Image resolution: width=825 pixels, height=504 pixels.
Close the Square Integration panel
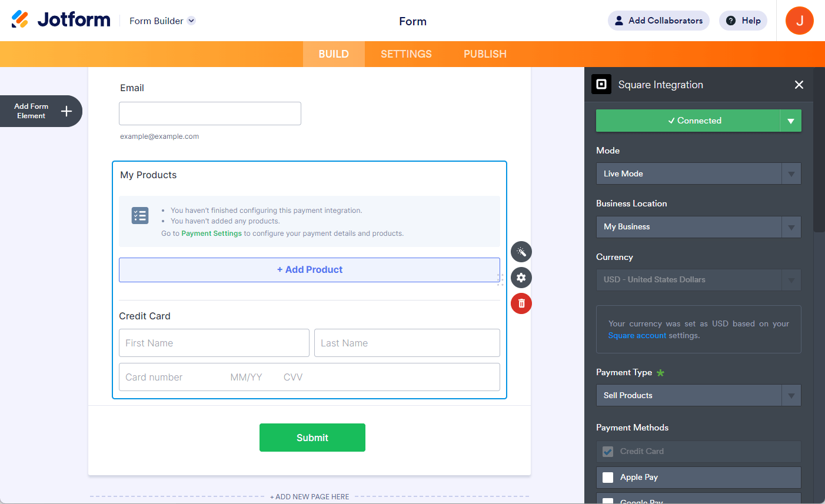pyautogui.click(x=799, y=85)
